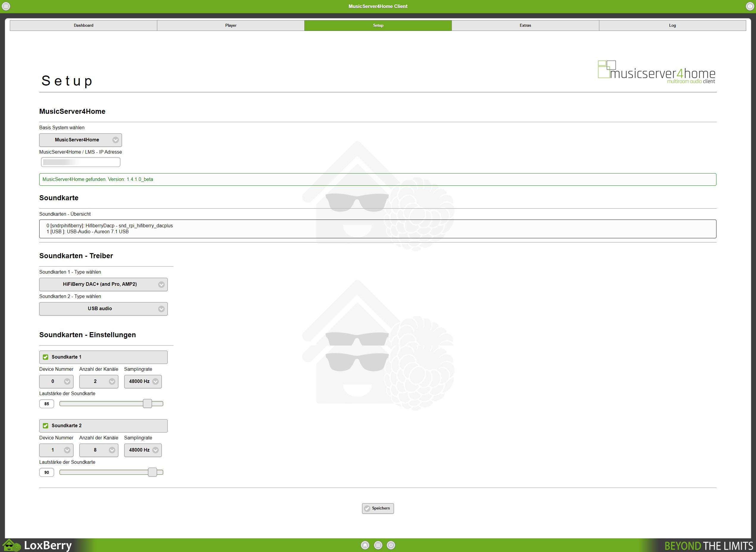Toggle the Soundkarte 2 checkbox
The width and height of the screenshot is (756, 552).
[x=45, y=426]
